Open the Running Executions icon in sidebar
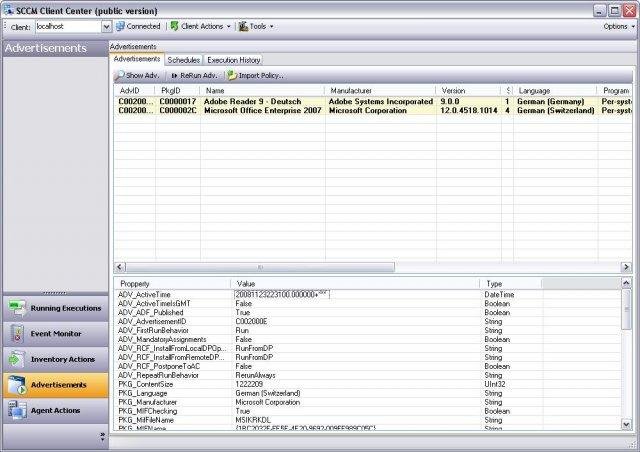The image size is (640, 452). pyautogui.click(x=17, y=308)
